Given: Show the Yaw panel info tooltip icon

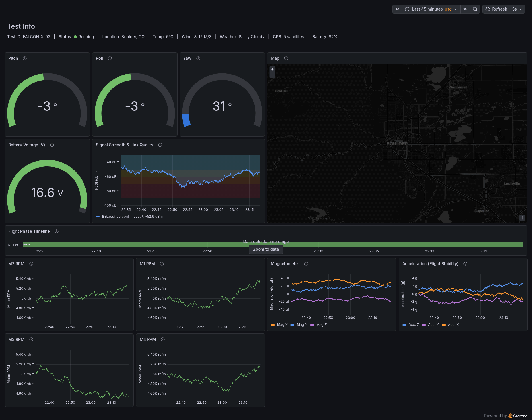Looking at the screenshot, I should pyautogui.click(x=198, y=58).
